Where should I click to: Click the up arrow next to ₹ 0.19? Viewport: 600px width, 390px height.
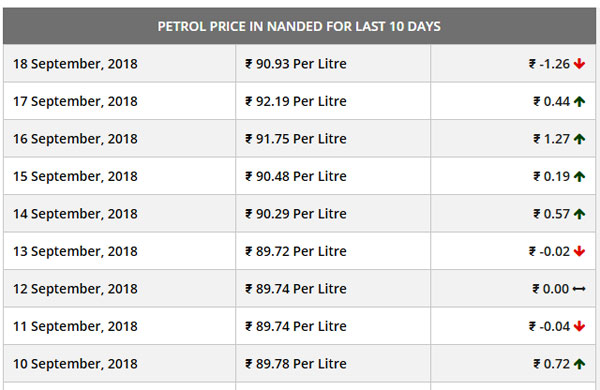(579, 176)
